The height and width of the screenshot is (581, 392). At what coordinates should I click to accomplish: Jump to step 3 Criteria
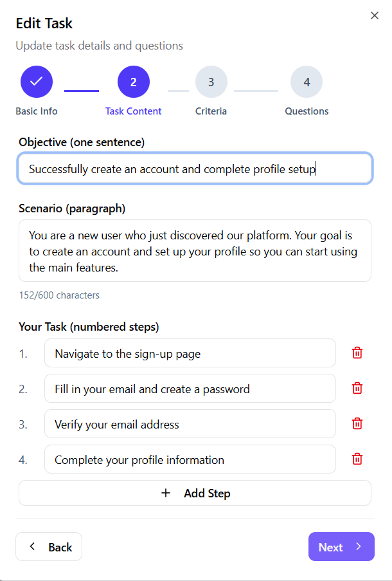click(211, 82)
